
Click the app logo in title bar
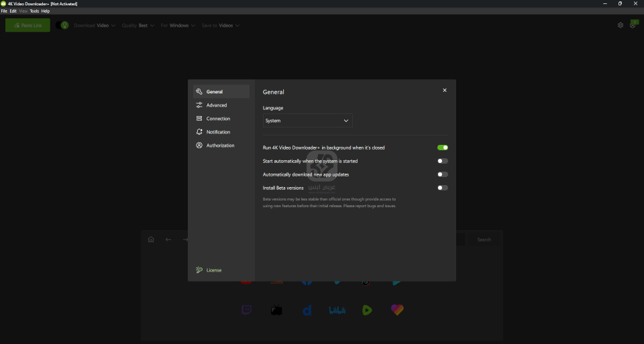click(3, 4)
